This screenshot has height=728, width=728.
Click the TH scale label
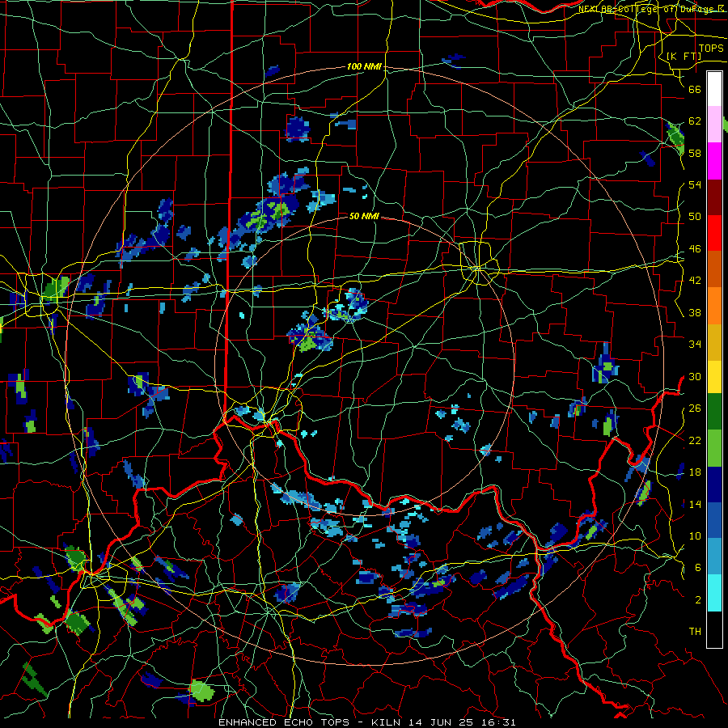695,632
